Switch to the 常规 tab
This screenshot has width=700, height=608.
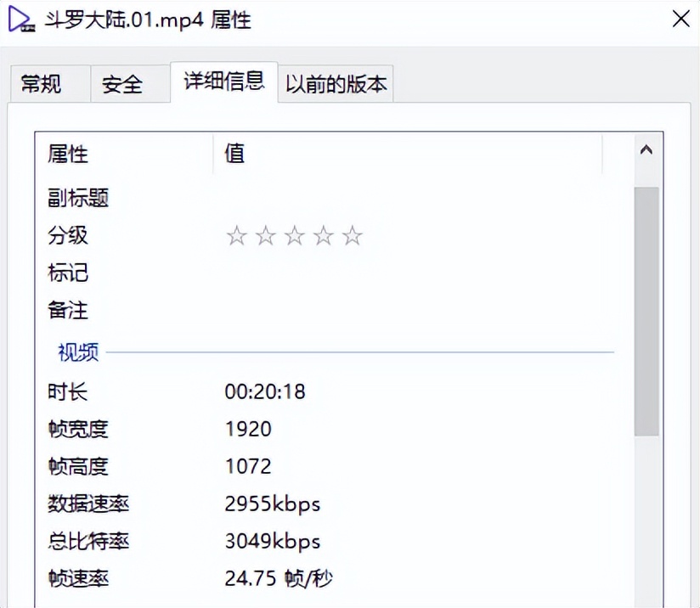[47, 83]
